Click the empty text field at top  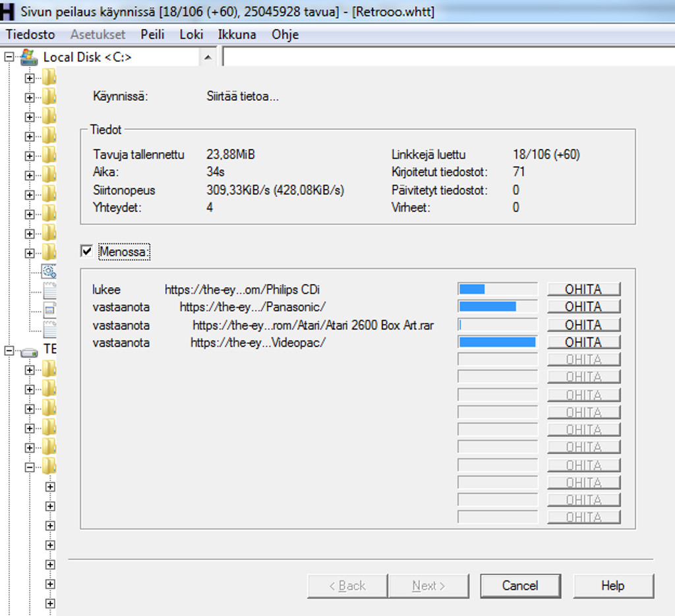pos(448,57)
